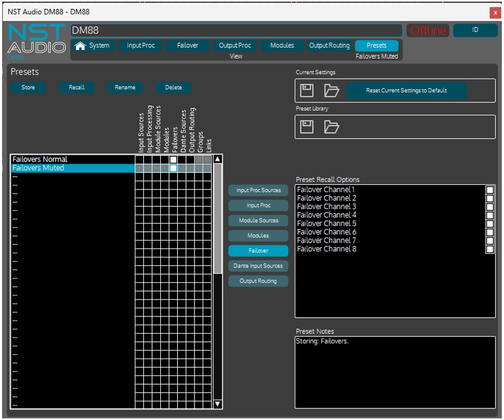Toggle Failover Channel 4 checkbox
This screenshot has height=420, width=504.
coord(490,215)
